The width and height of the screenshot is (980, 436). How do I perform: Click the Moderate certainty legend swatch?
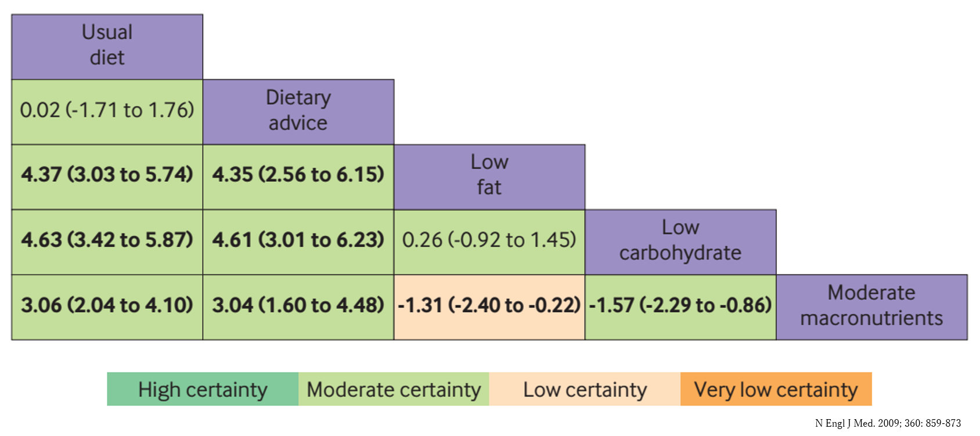[394, 389]
